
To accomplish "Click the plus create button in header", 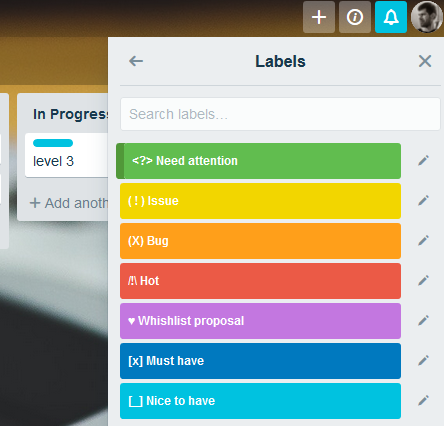I will [319, 17].
